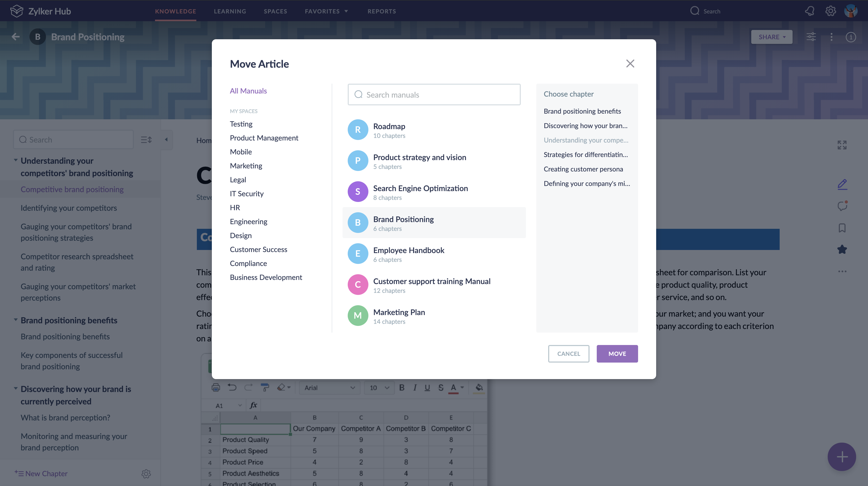Click the purple add plus button
Image resolution: width=868 pixels, height=486 pixels.
842,457
